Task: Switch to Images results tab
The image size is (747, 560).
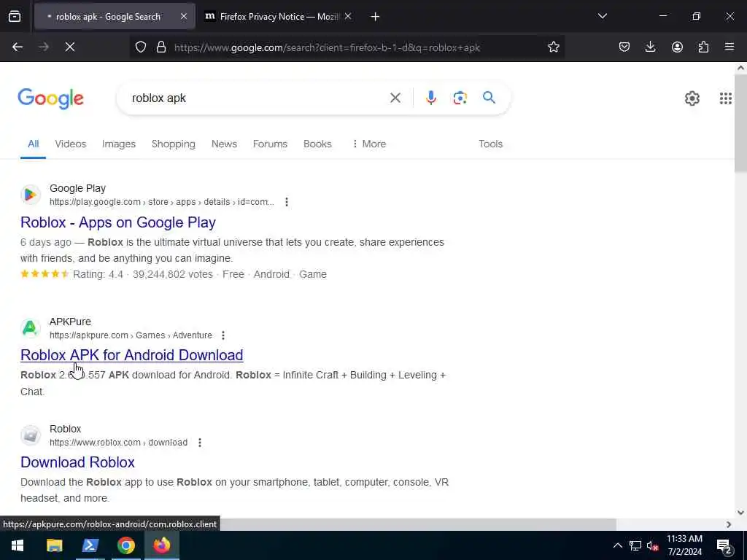Action: (x=119, y=144)
